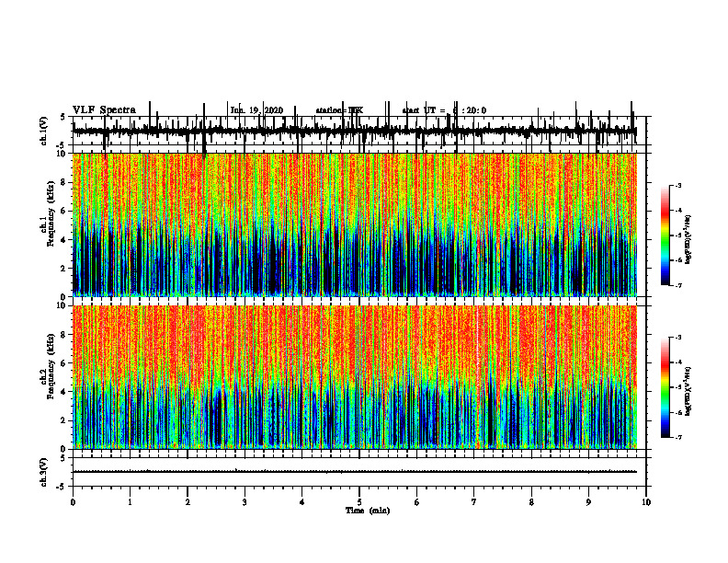728x563 pixels.
Task: Click time axis tick label '8'
Action: pyautogui.click(x=531, y=502)
